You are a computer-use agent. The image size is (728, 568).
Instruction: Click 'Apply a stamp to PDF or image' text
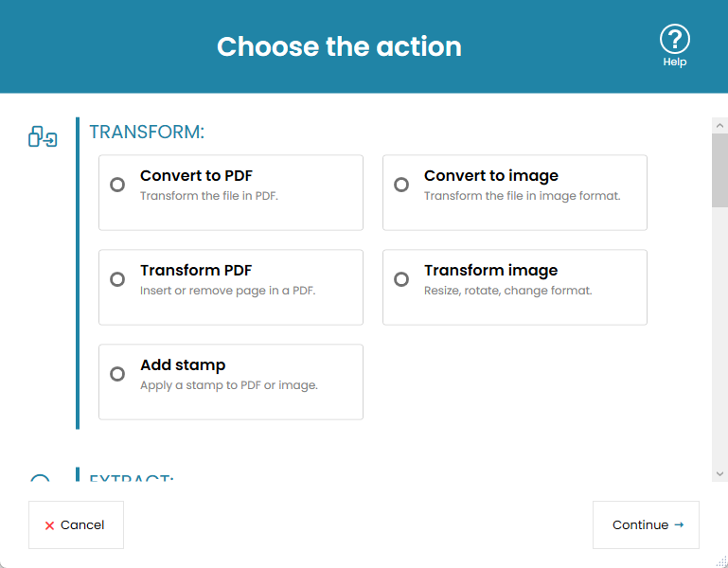pos(228,385)
